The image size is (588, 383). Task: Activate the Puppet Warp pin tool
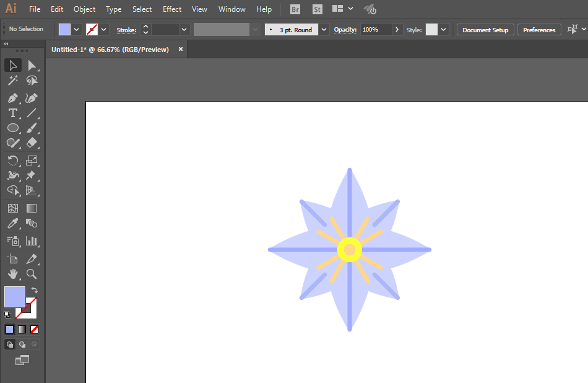pos(32,175)
